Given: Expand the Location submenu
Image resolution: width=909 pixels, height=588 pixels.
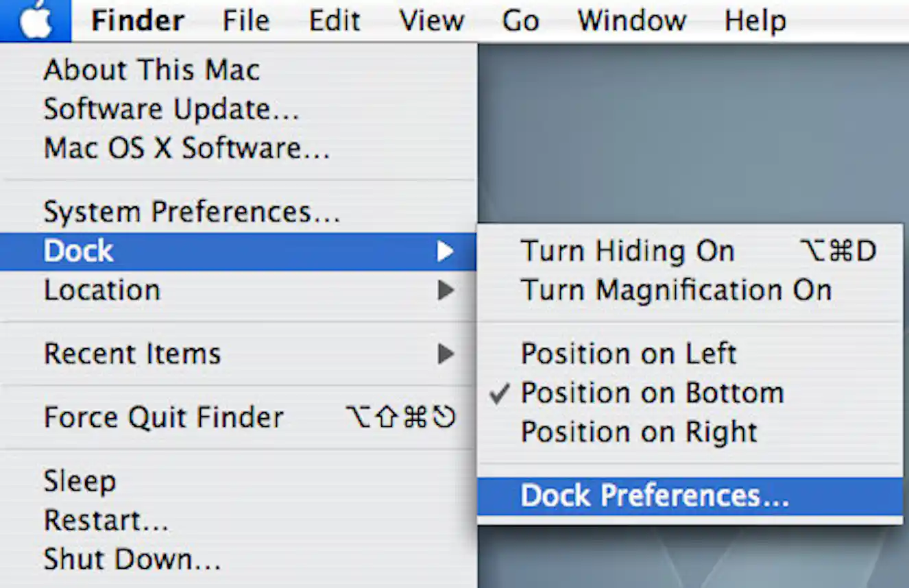Looking at the screenshot, I should (101, 289).
